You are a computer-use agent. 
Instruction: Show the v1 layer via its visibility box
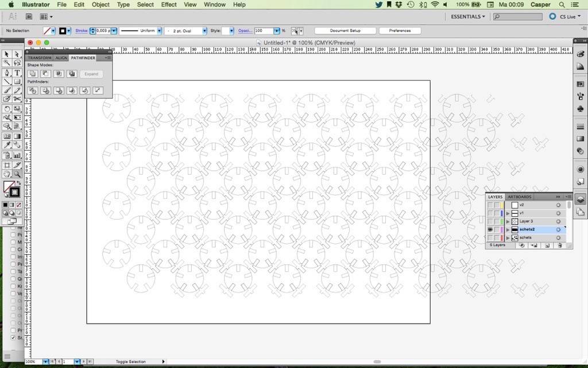(x=490, y=213)
